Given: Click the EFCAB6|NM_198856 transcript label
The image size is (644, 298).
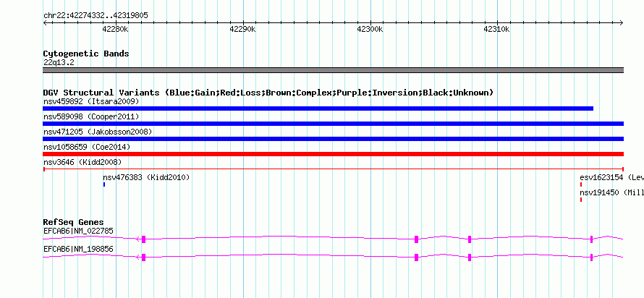Looking at the screenshot, I should [x=78, y=249].
